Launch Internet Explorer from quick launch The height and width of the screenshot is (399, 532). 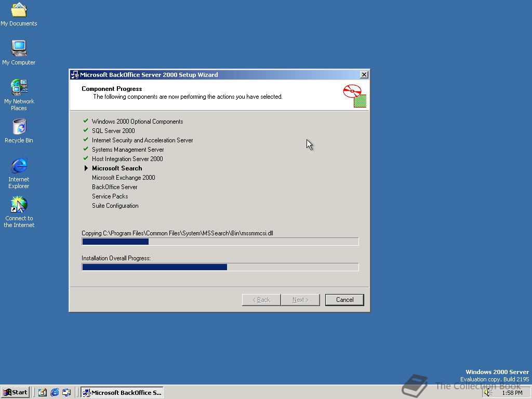[x=55, y=393]
